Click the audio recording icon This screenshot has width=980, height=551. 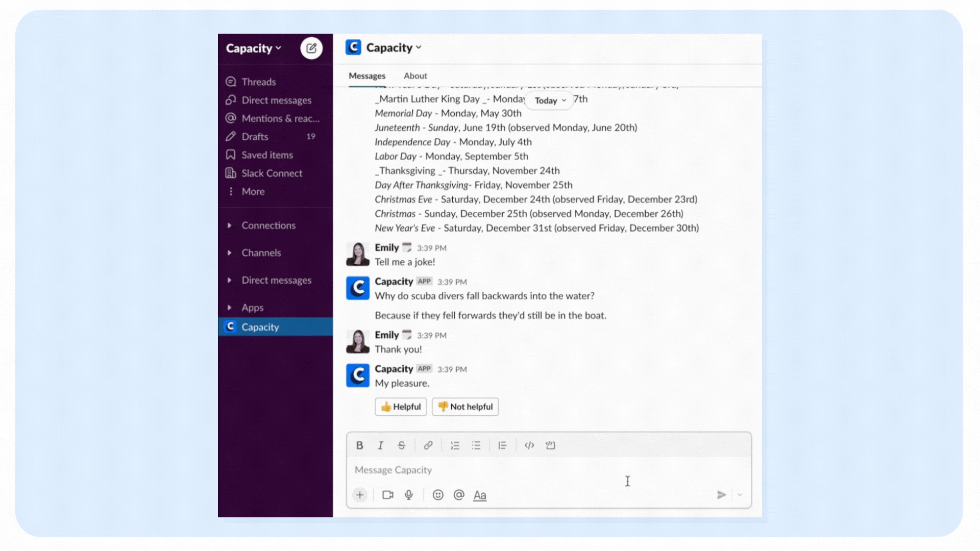click(x=409, y=494)
